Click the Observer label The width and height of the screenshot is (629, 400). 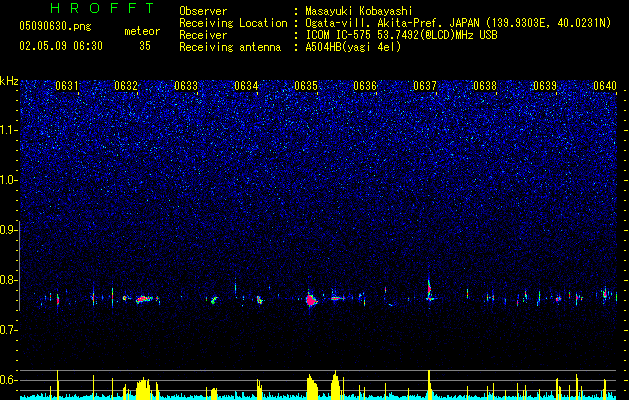pos(203,11)
